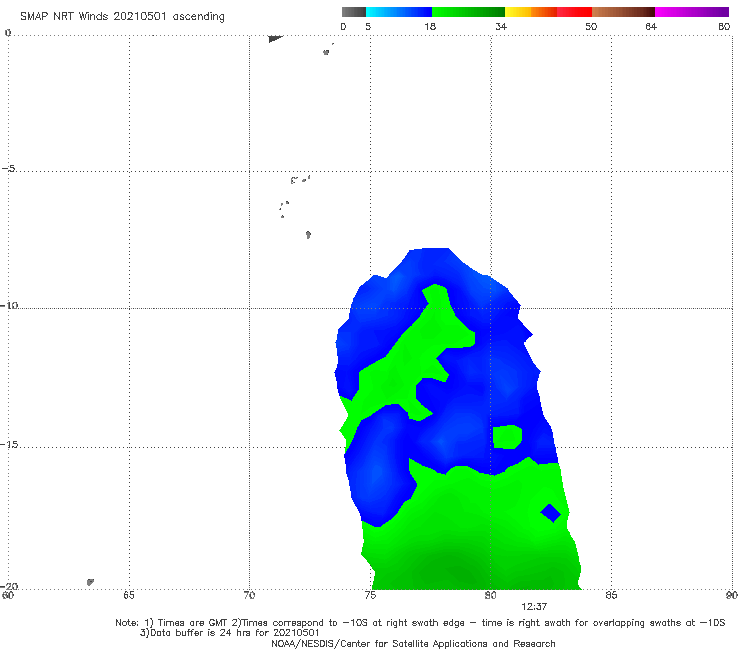Click the cyan-to-blue segment of the colorbar

pyautogui.click(x=399, y=12)
